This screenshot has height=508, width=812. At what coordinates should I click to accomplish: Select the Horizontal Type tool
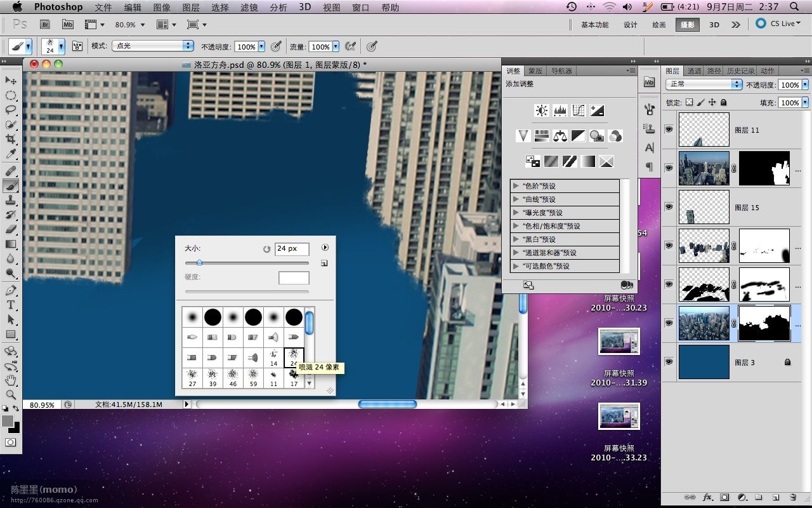[11, 305]
